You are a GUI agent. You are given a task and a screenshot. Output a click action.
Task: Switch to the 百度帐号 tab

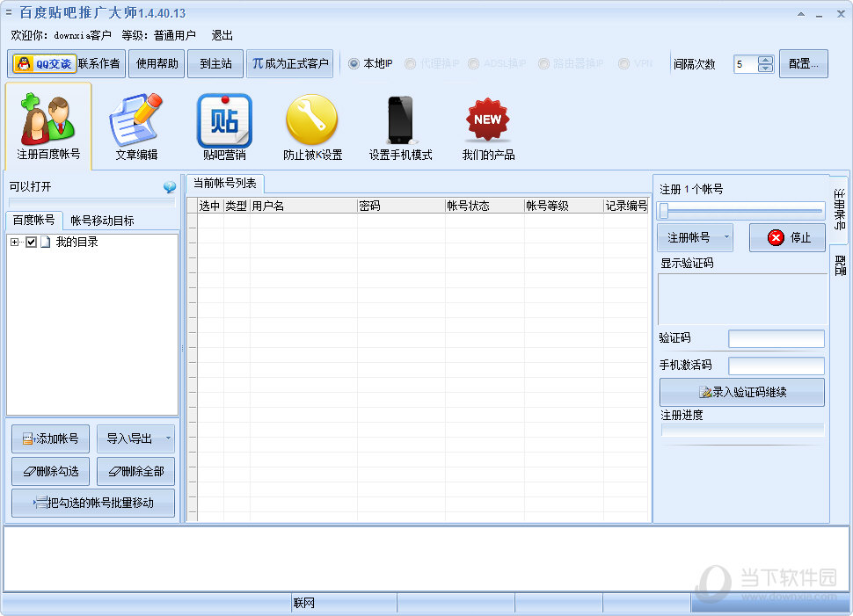pos(33,221)
